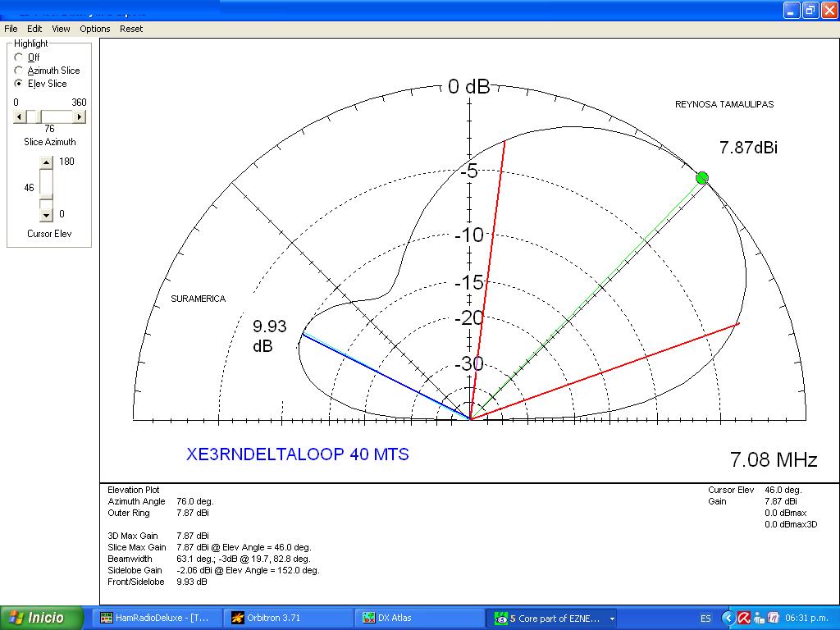Click the Outer Ring 7.87 dBi value
Viewport: 840px width, 630px height.
click(192, 514)
